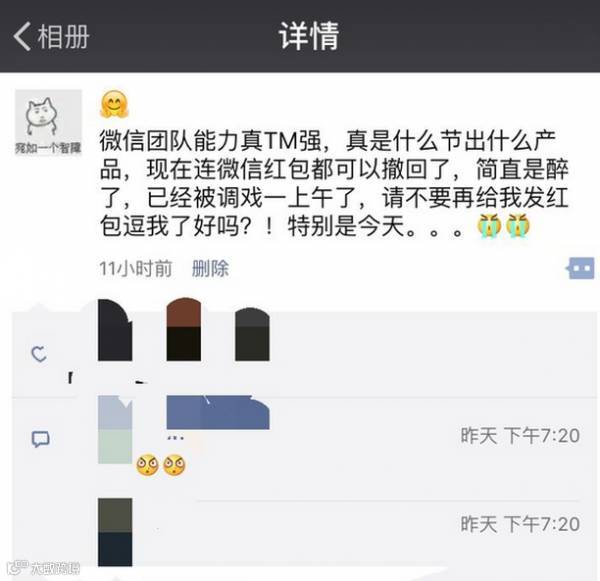
Task: Open the like/comment popup with two-dot button
Action: pyautogui.click(x=580, y=268)
